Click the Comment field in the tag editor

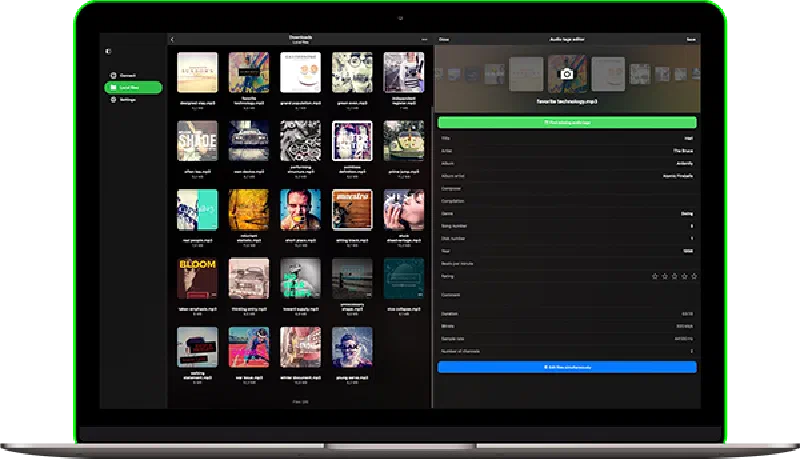(x=566, y=296)
